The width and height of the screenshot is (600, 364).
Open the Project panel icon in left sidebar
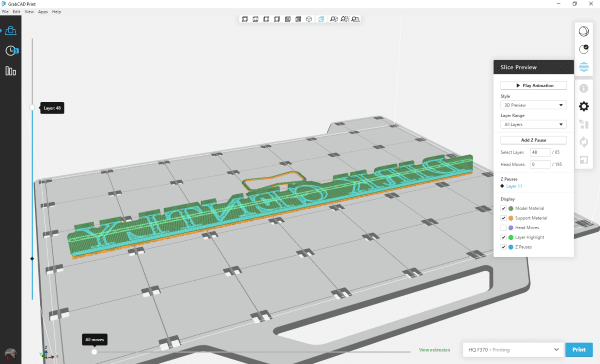tap(11, 31)
